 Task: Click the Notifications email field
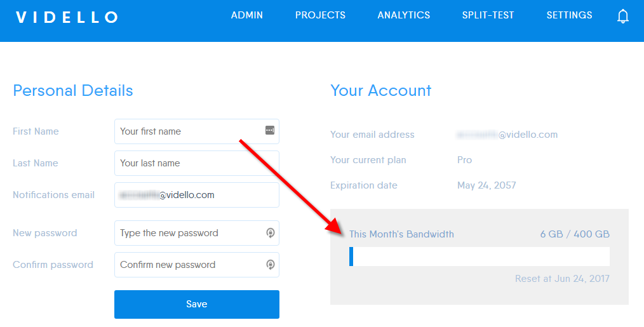(197, 195)
